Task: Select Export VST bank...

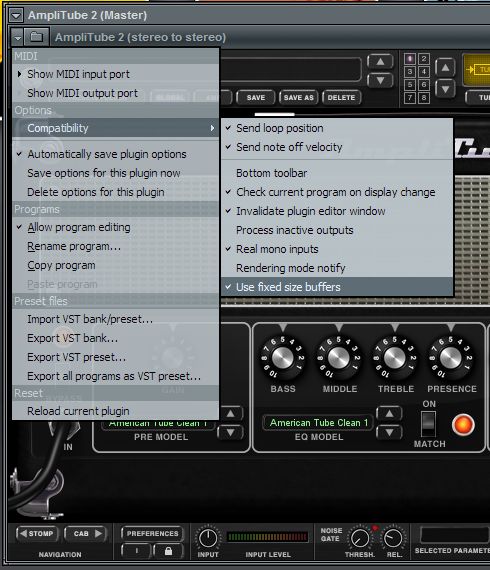Action: [x=116, y=338]
